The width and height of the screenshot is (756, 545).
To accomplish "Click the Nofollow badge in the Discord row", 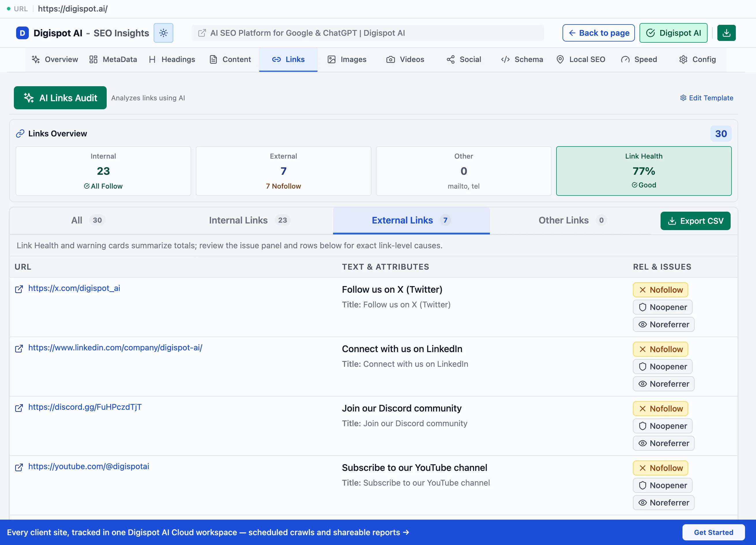I will click(660, 408).
